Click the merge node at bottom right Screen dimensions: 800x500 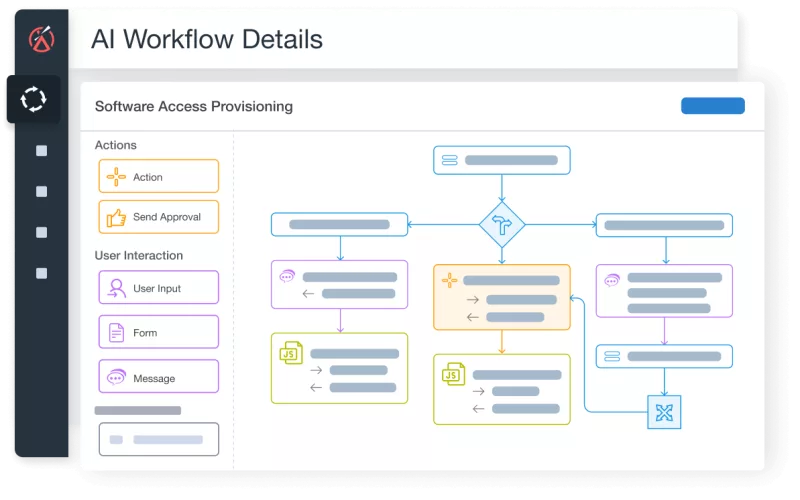664,411
